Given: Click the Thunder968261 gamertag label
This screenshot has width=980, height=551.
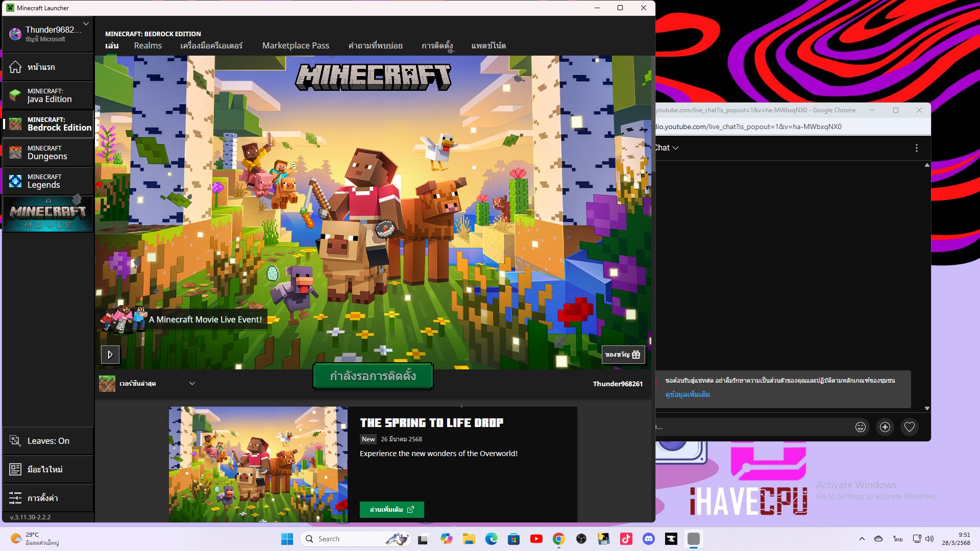Looking at the screenshot, I should [618, 384].
